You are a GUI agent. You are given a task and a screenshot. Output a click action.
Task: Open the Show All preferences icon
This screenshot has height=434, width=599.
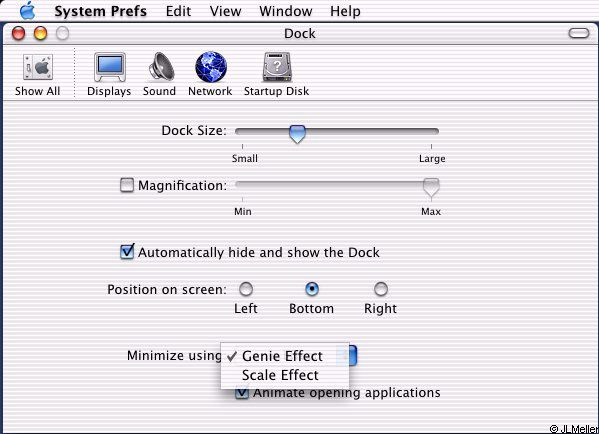[x=37, y=67]
